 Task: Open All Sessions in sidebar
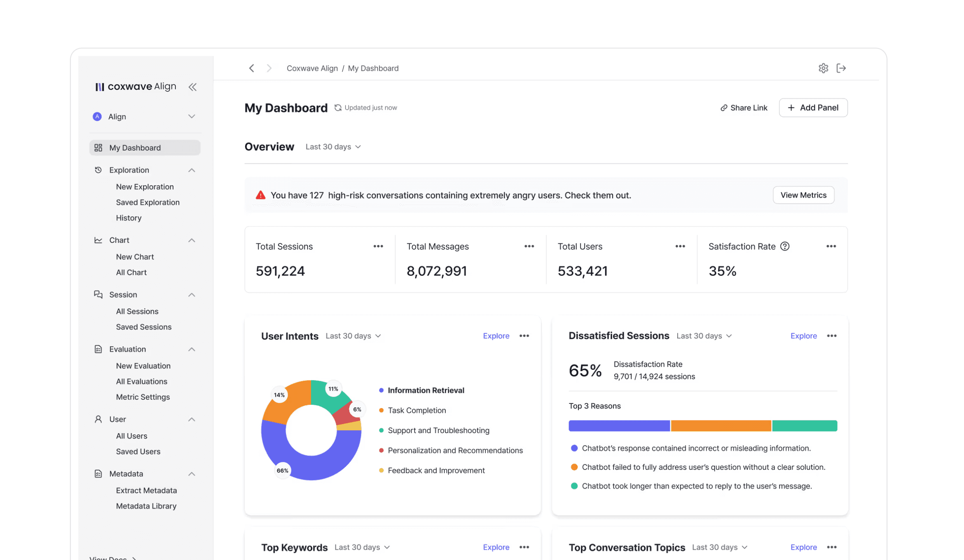[137, 311]
